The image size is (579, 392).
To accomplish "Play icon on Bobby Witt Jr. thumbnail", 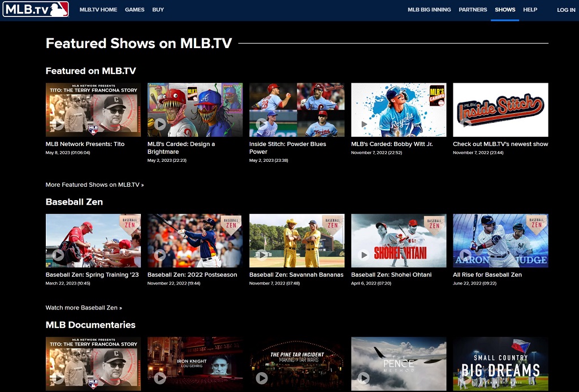I will pos(364,124).
